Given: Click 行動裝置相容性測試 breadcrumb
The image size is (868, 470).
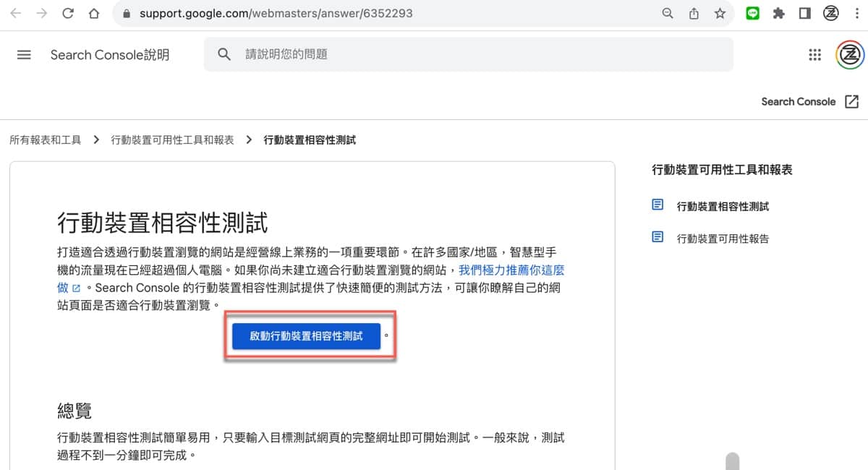Looking at the screenshot, I should [310, 140].
